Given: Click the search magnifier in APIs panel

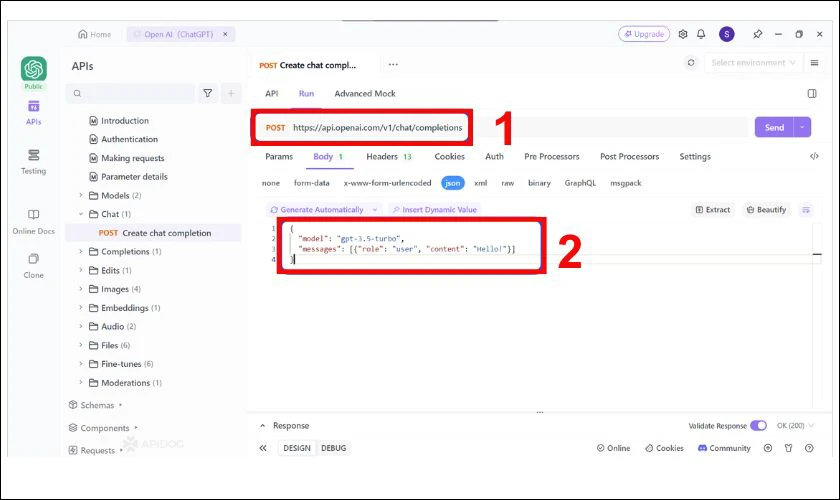Looking at the screenshot, I should [x=78, y=93].
